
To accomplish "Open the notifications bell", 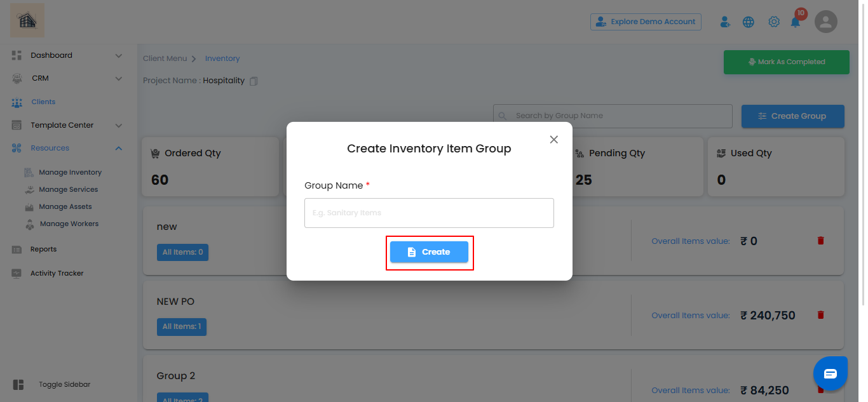I will coord(796,22).
